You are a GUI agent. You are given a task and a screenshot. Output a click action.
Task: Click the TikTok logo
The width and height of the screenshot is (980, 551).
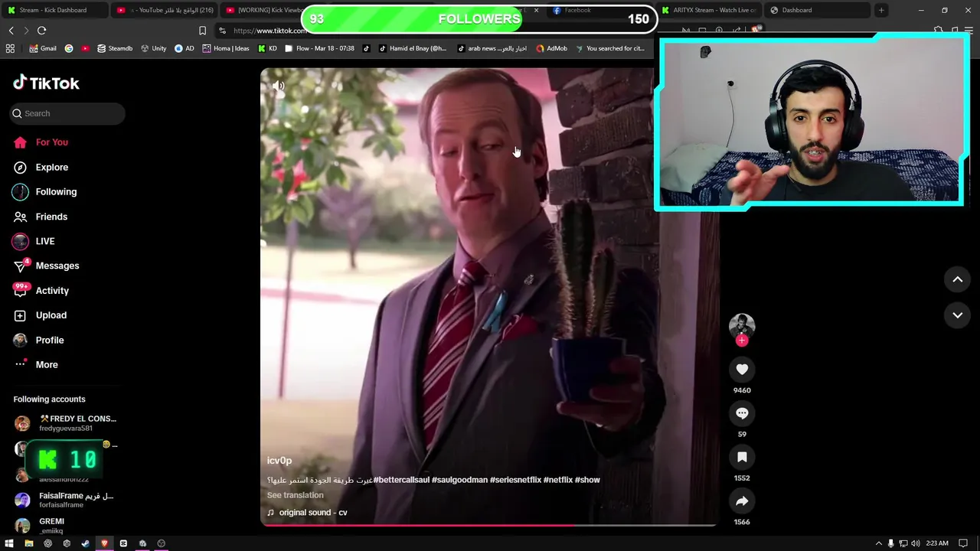click(x=46, y=83)
